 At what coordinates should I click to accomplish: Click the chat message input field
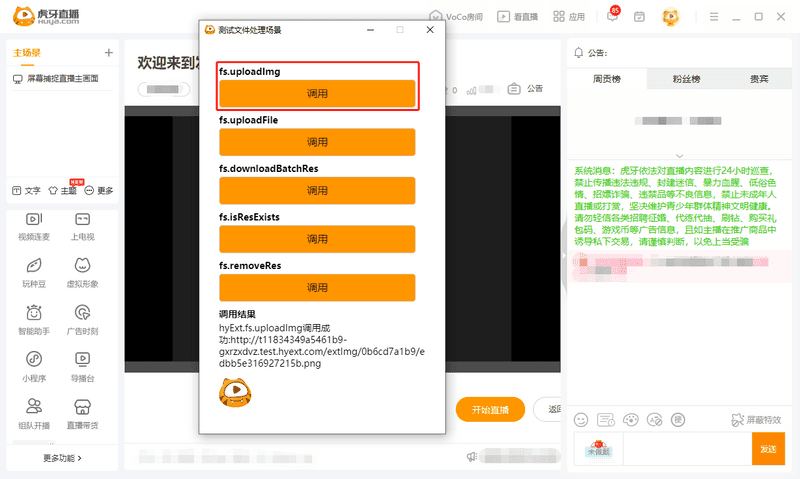coord(687,449)
